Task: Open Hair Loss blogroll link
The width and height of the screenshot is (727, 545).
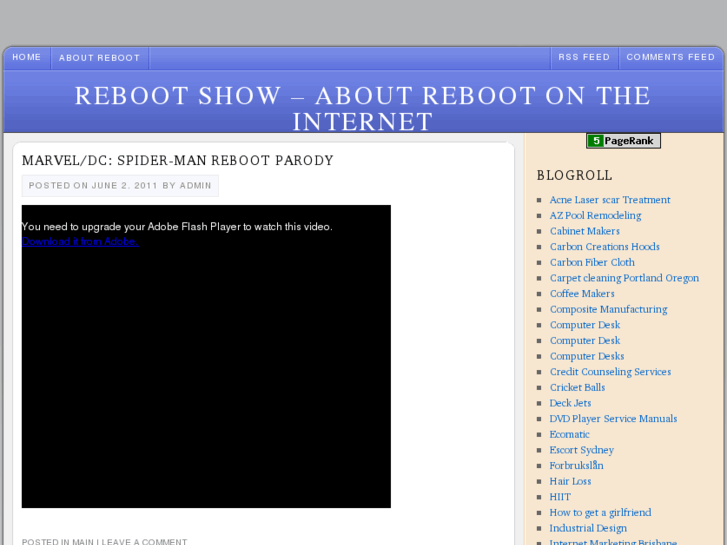Action: [570, 481]
